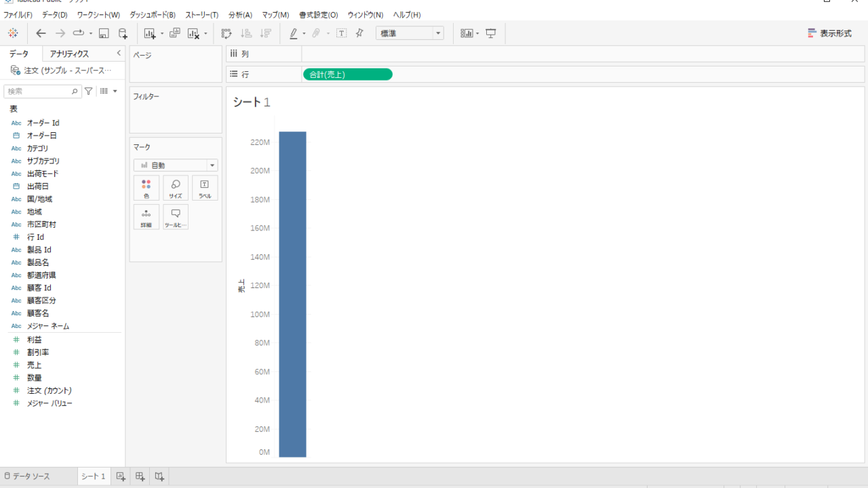Viewport: 868px width, 488px height.
Task: Open the ラベル label card
Action: [x=205, y=188]
